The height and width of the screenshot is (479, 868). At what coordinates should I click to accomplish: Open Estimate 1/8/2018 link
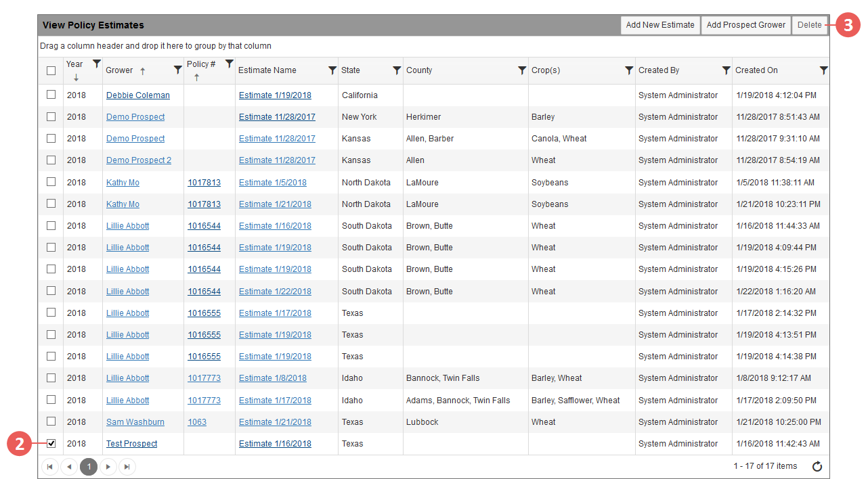273,378
